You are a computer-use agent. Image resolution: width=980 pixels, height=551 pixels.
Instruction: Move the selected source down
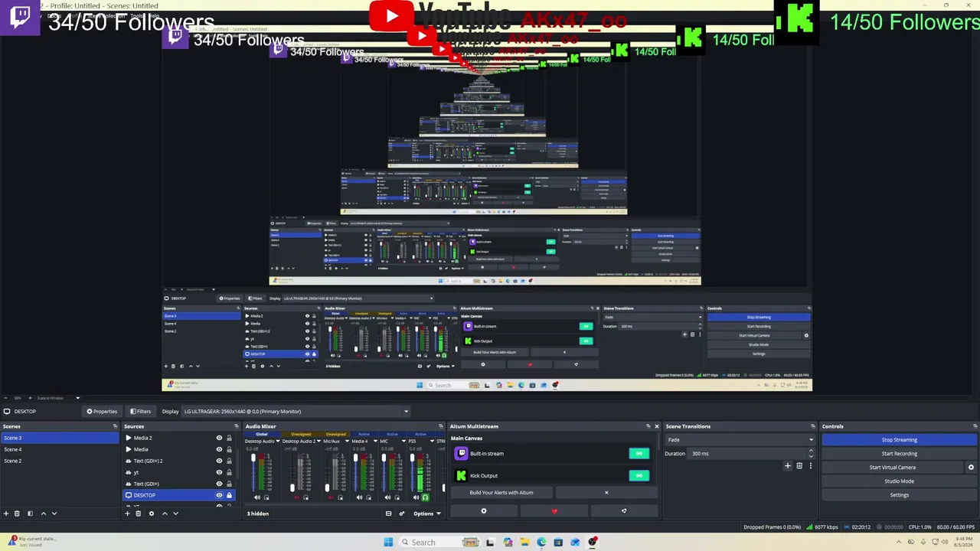[x=175, y=514]
